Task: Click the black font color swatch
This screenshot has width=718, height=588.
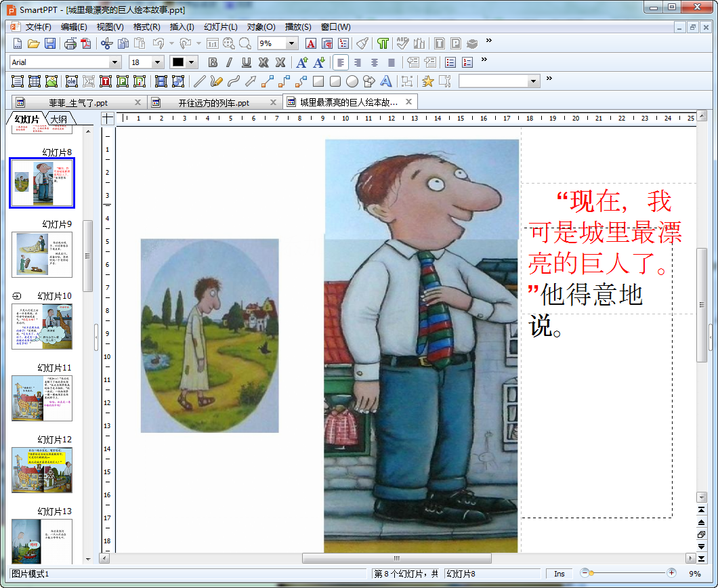Action: point(177,62)
